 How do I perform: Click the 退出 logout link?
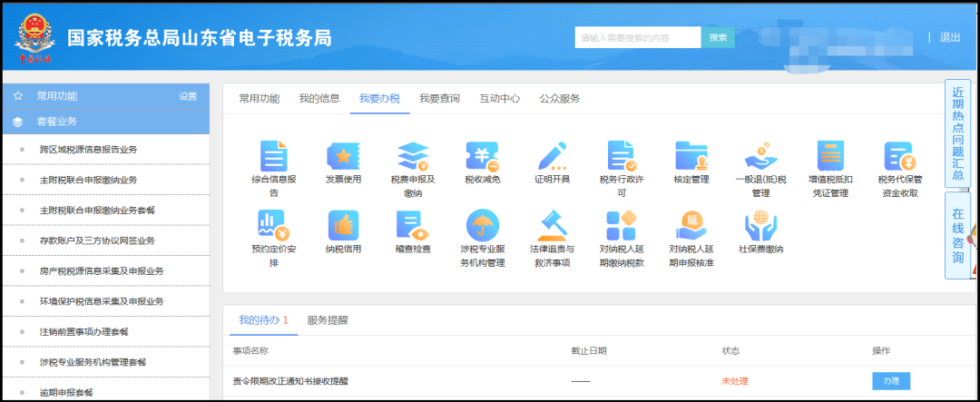coord(950,37)
